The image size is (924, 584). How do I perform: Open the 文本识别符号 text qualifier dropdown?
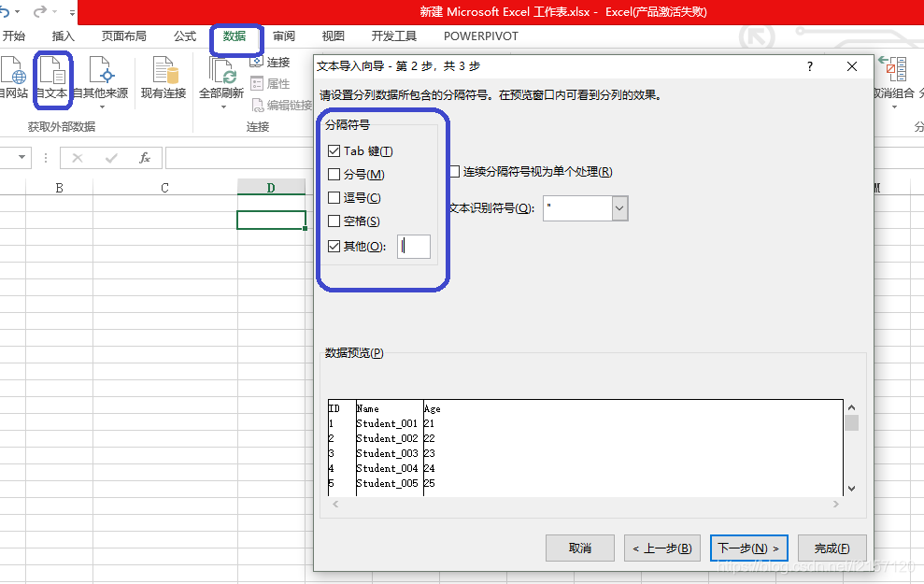coord(618,208)
